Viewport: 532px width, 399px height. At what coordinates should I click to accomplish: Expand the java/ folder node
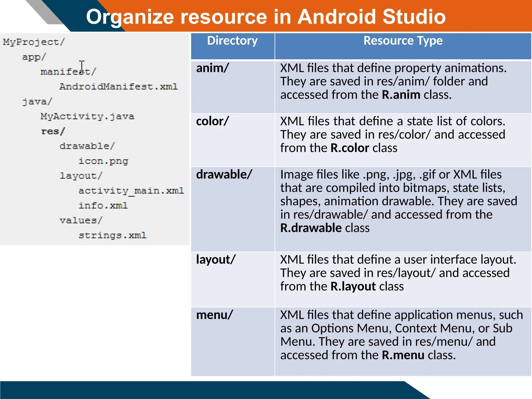(37, 101)
